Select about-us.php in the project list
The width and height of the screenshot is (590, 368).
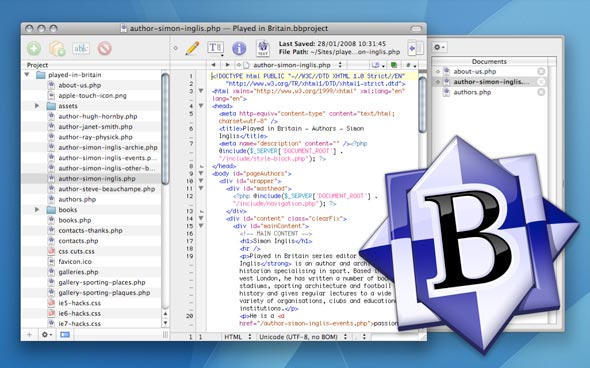click(79, 85)
